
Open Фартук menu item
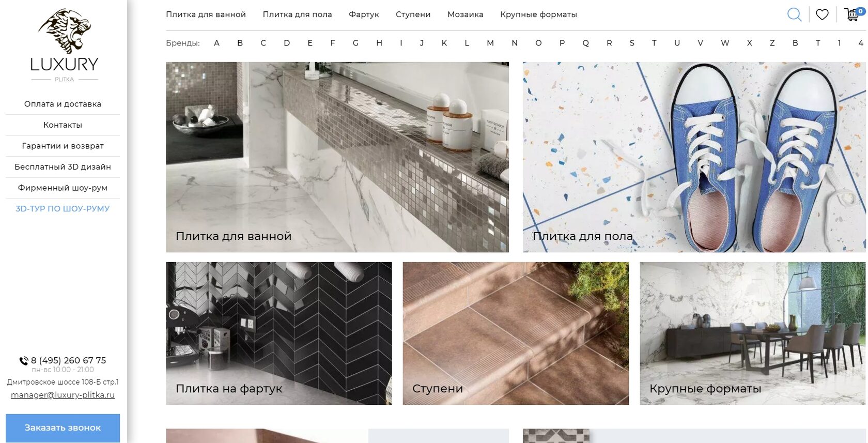click(x=364, y=14)
